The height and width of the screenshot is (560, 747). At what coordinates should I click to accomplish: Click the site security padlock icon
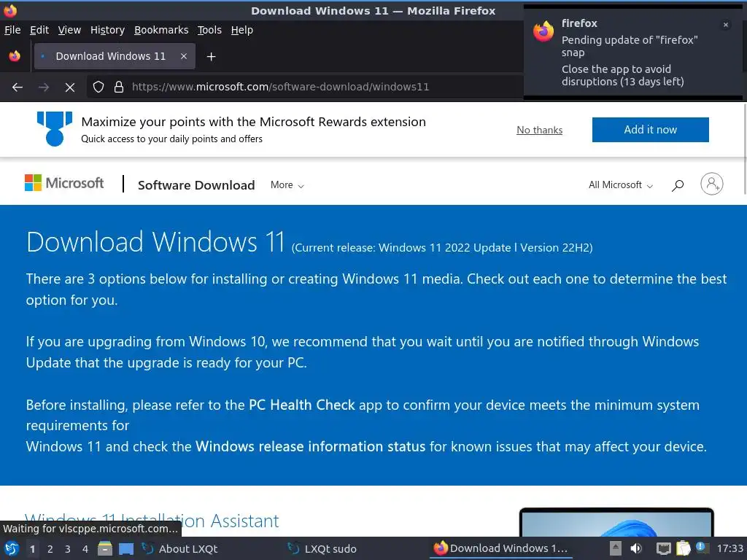[119, 87]
